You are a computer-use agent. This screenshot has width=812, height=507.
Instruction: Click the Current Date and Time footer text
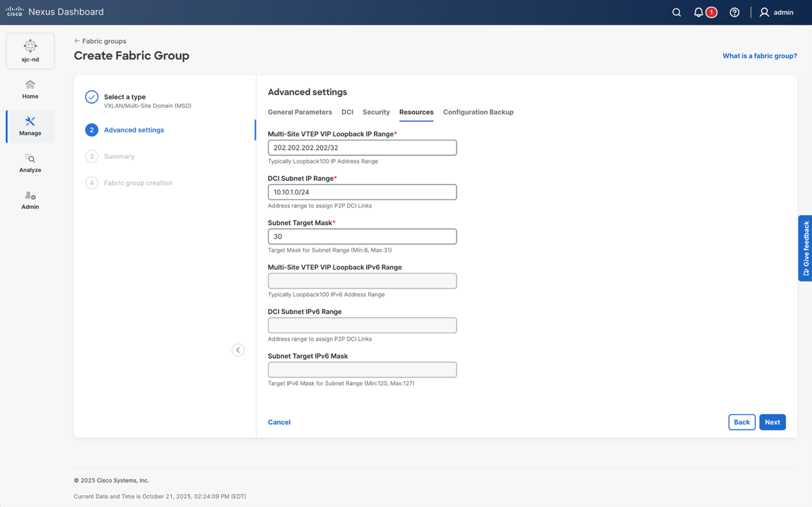[160, 497]
